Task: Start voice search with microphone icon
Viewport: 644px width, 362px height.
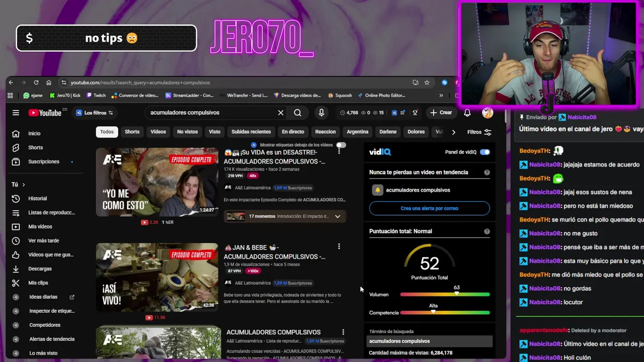Action: pos(321,113)
